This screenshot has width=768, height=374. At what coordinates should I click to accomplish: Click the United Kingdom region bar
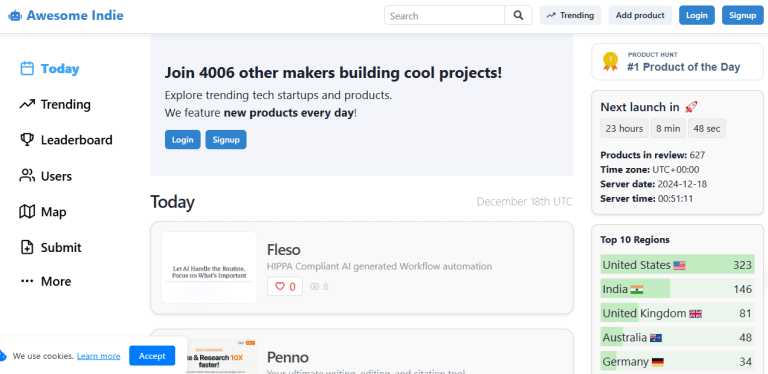coord(677,313)
